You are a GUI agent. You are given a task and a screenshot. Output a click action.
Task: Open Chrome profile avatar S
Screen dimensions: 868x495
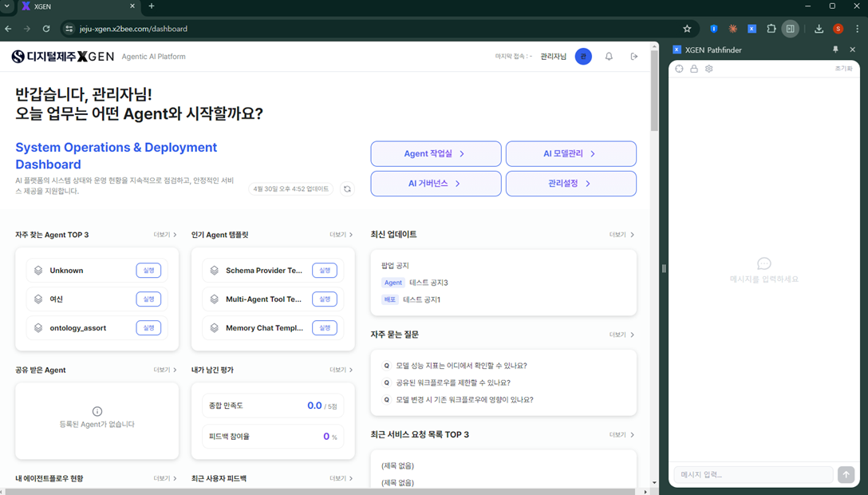pyautogui.click(x=838, y=29)
